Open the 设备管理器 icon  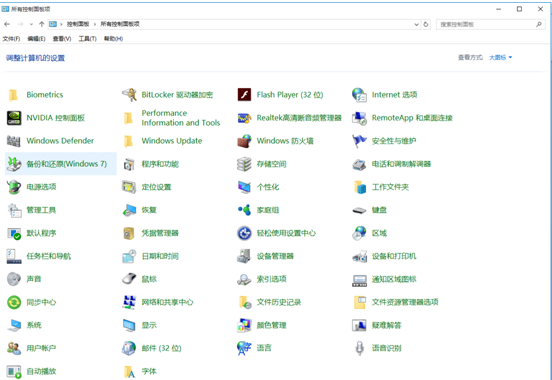pyautogui.click(x=244, y=256)
